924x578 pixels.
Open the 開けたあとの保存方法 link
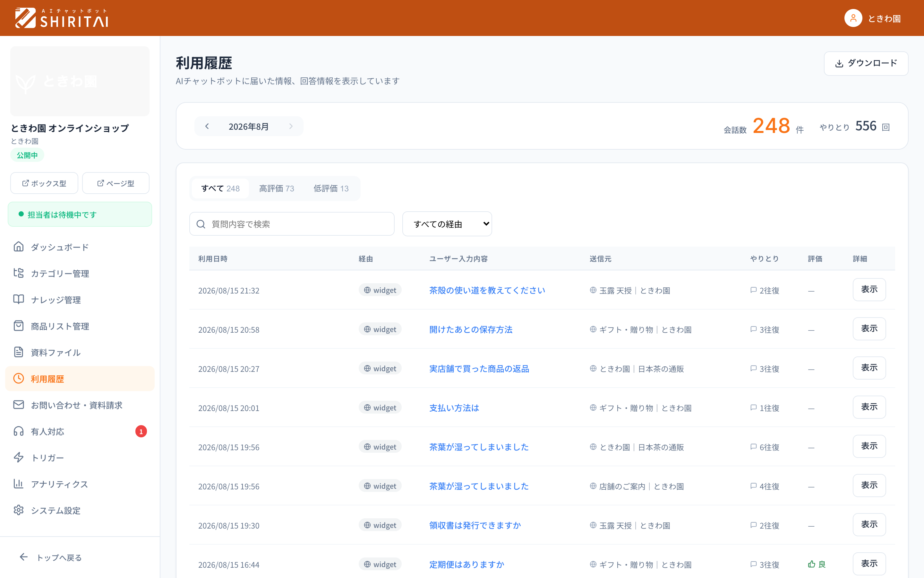[x=471, y=329]
